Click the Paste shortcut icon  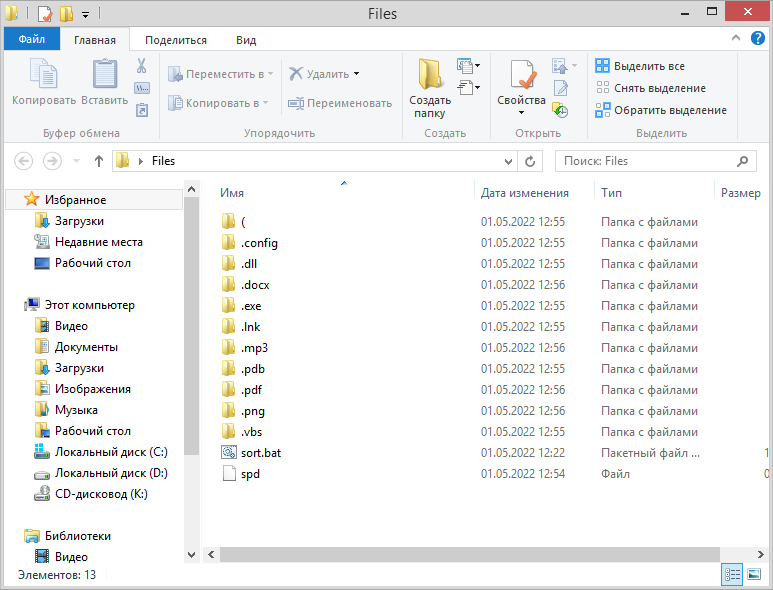click(142, 110)
